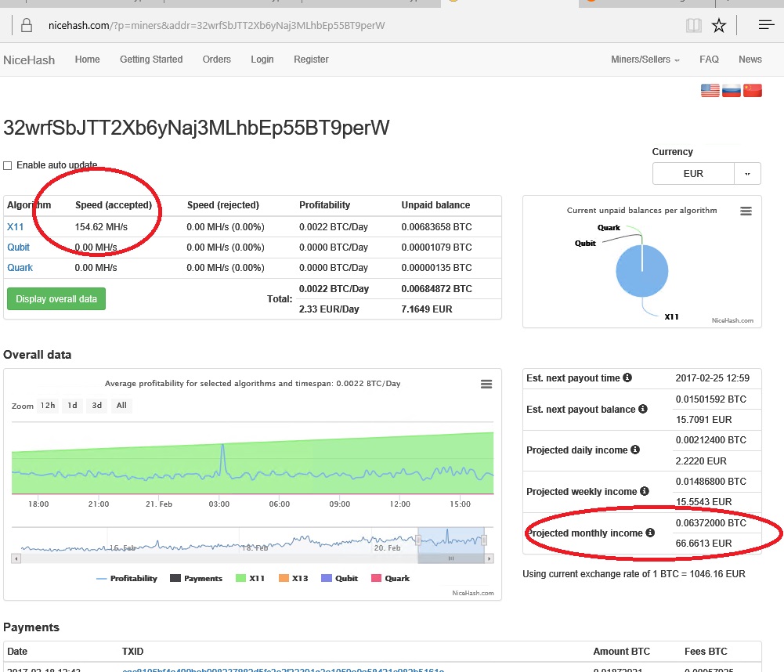Viewport: 784px width, 672px height.
Task: Click the 154.62 MH/s speed value
Action: (101, 227)
